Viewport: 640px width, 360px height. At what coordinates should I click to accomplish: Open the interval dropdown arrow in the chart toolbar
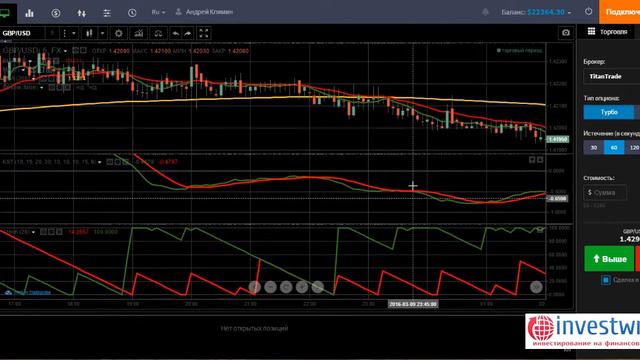[x=74, y=33]
